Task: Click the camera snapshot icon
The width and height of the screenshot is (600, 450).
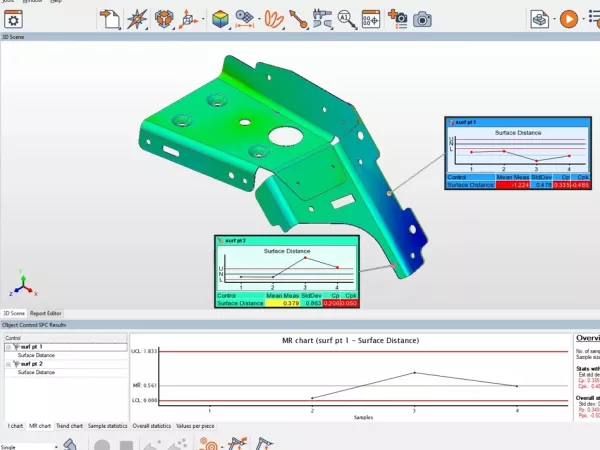Action: (x=422, y=19)
